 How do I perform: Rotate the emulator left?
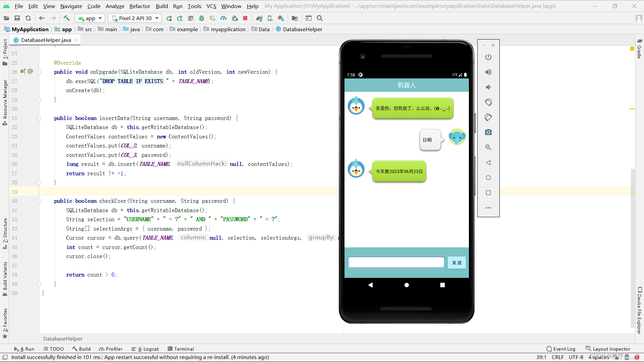click(488, 102)
